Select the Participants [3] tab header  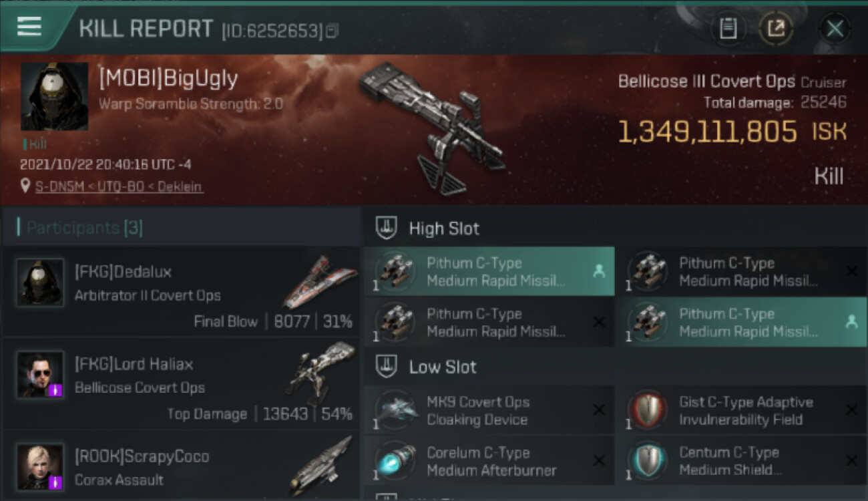click(84, 228)
